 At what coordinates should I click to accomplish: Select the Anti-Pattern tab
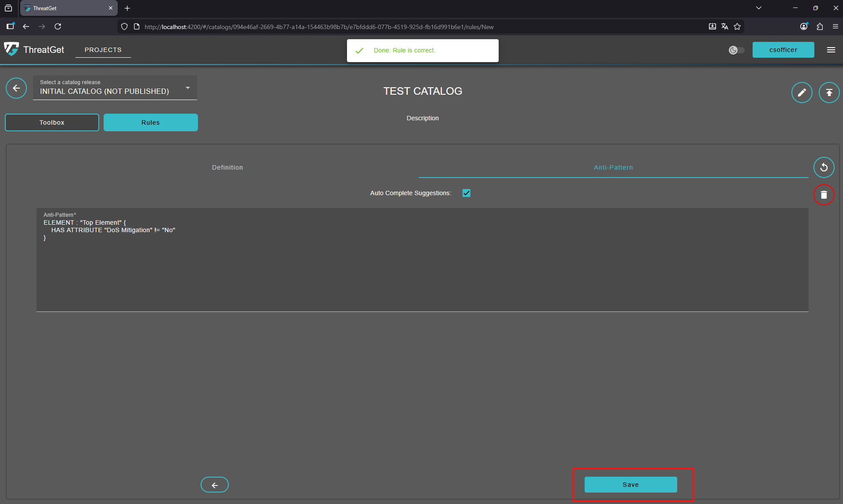[613, 167]
